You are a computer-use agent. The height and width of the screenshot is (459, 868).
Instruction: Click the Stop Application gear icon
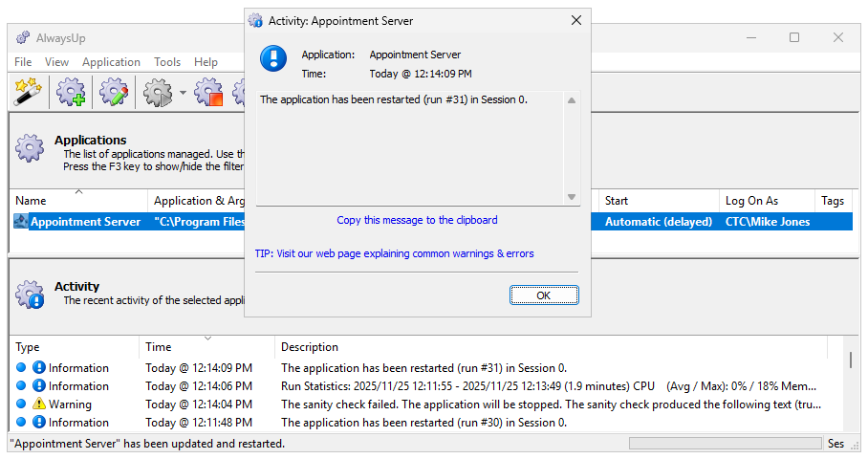(x=208, y=92)
